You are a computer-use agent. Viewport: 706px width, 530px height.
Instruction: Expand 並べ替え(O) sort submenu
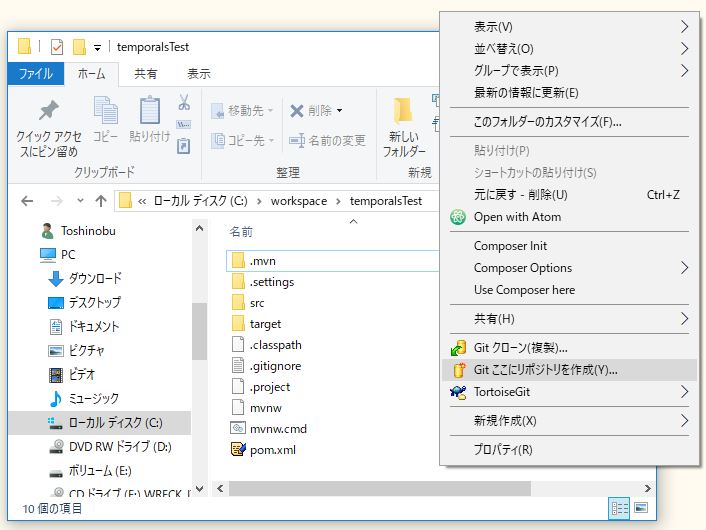tap(570, 49)
